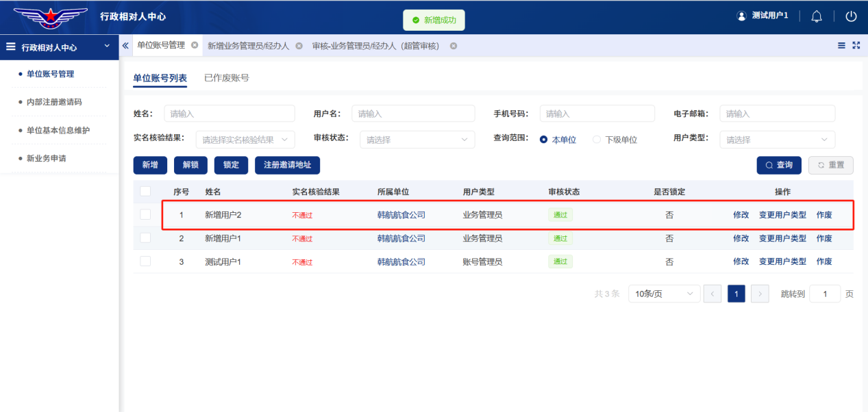This screenshot has height=412, width=868.
Task: Click the 查询 search button
Action: tap(779, 165)
